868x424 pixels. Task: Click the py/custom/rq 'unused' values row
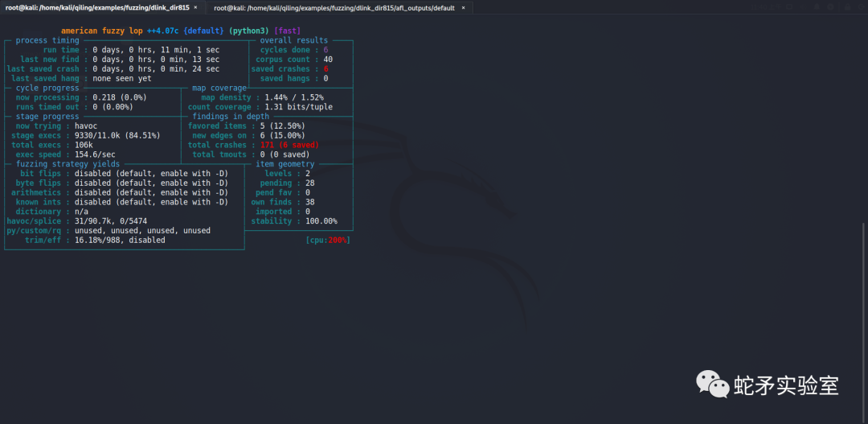[142, 231]
